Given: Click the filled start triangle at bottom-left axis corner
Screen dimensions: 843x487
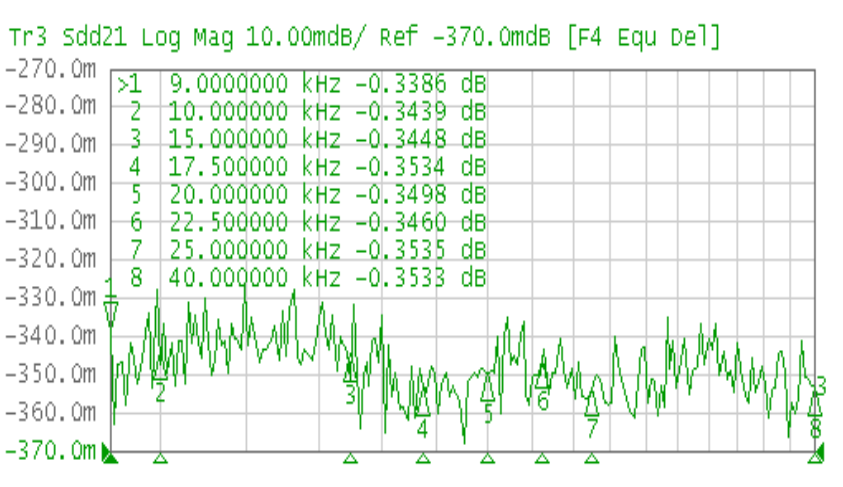Looking at the screenshot, I should [110, 457].
